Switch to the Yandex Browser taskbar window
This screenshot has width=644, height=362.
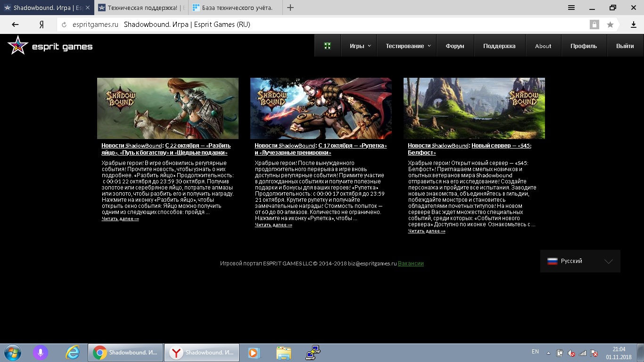202,352
